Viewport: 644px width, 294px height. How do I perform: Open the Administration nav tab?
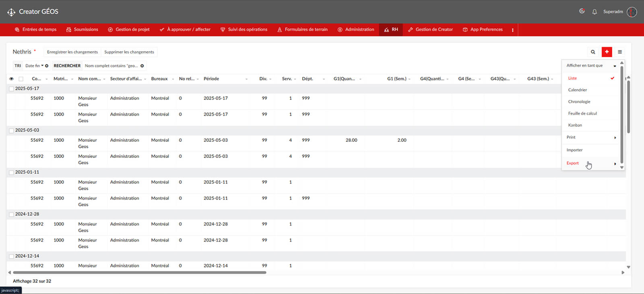[x=356, y=30]
